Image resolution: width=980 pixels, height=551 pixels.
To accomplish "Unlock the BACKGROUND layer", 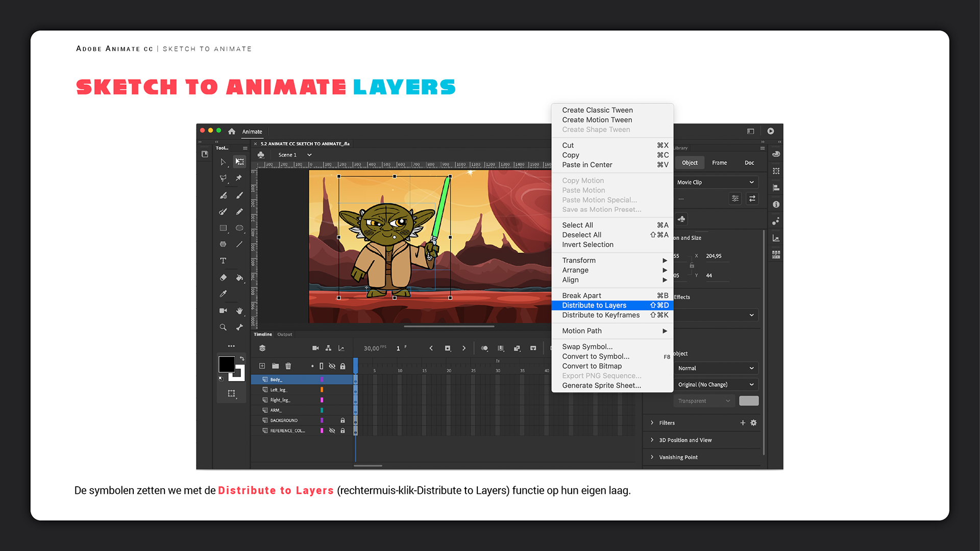I will click(342, 420).
